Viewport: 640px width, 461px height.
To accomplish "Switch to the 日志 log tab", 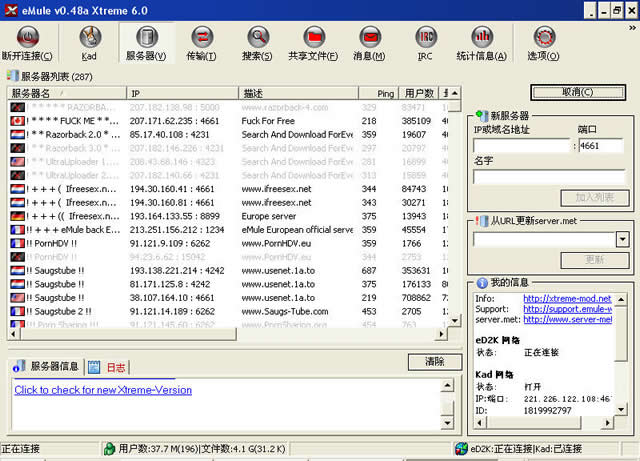I will [x=108, y=367].
